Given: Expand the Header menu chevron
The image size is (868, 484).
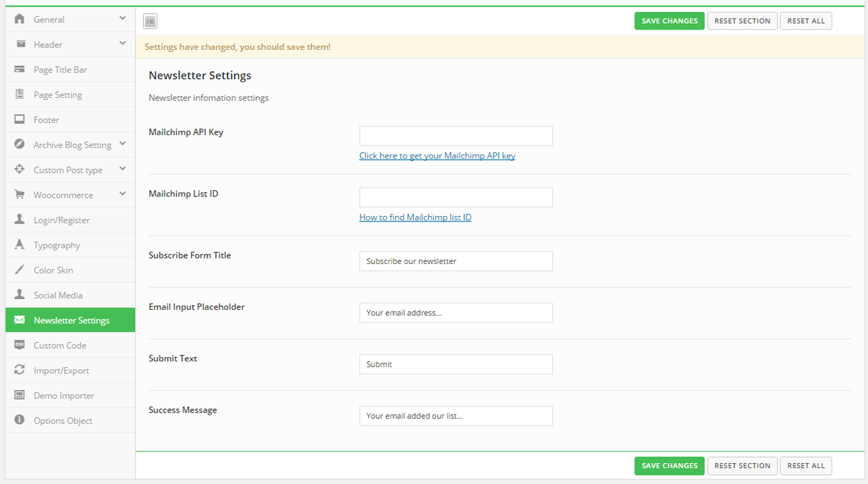Looking at the screenshot, I should pyautogui.click(x=122, y=44).
